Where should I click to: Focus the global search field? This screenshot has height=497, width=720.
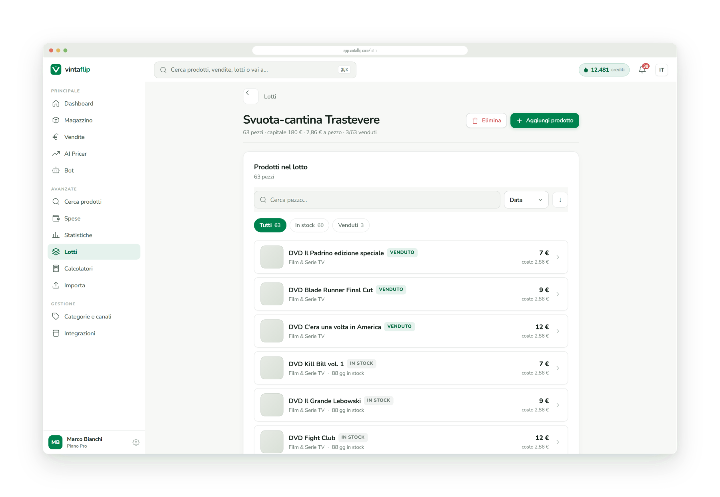click(255, 70)
